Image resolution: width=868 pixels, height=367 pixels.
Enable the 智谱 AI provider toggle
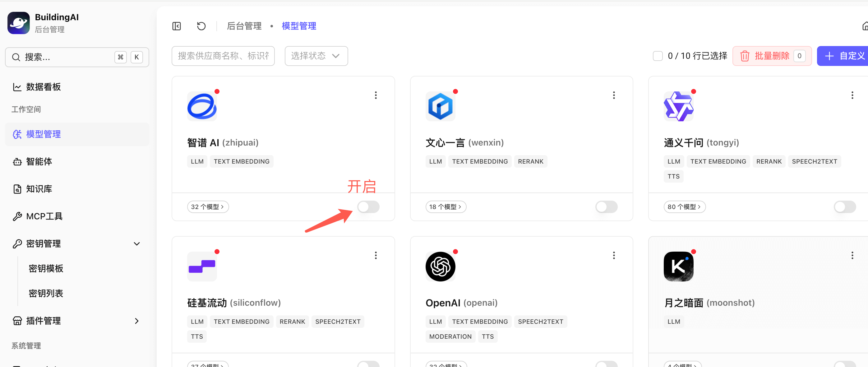[368, 207]
